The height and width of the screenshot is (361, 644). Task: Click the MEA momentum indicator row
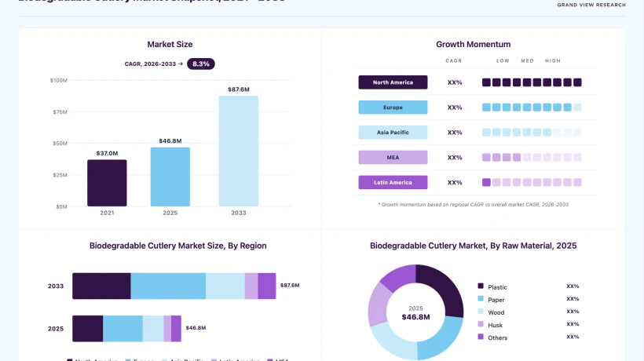(x=532, y=158)
